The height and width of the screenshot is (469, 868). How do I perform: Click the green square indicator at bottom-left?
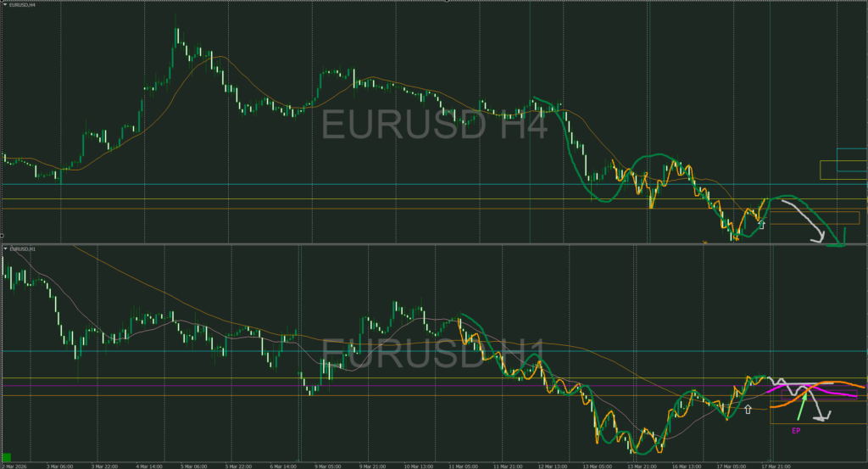(7, 457)
